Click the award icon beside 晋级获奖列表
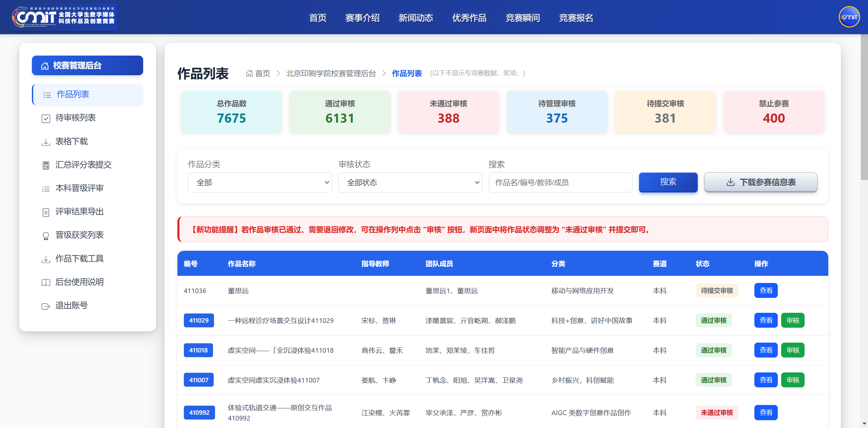This screenshot has height=428, width=868. (46, 236)
